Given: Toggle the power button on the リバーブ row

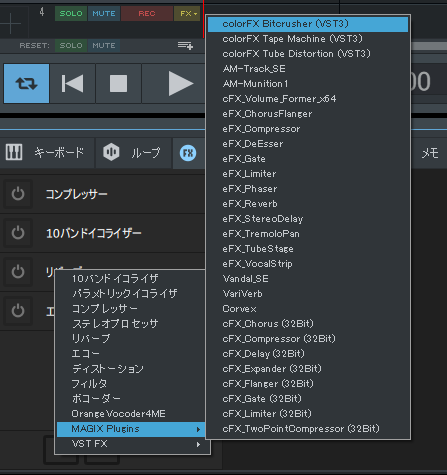Looking at the screenshot, I should tap(18, 272).
